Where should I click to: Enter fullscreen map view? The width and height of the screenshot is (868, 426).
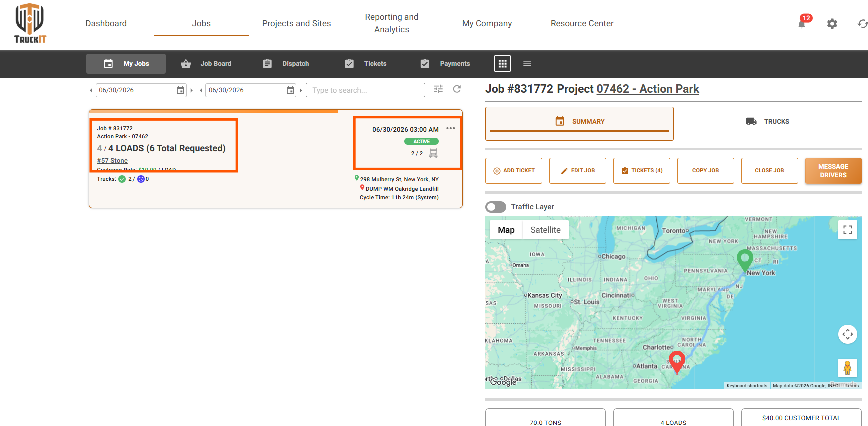coord(848,230)
